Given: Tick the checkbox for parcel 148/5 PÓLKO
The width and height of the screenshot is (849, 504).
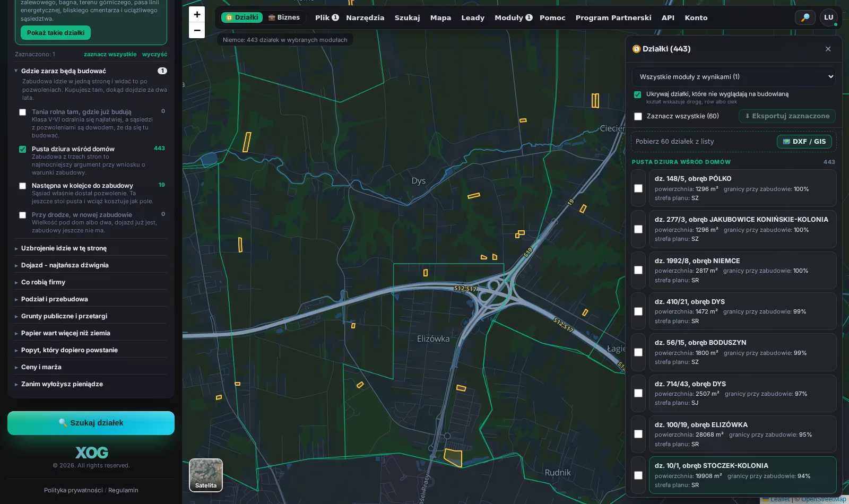Looking at the screenshot, I should (x=638, y=188).
